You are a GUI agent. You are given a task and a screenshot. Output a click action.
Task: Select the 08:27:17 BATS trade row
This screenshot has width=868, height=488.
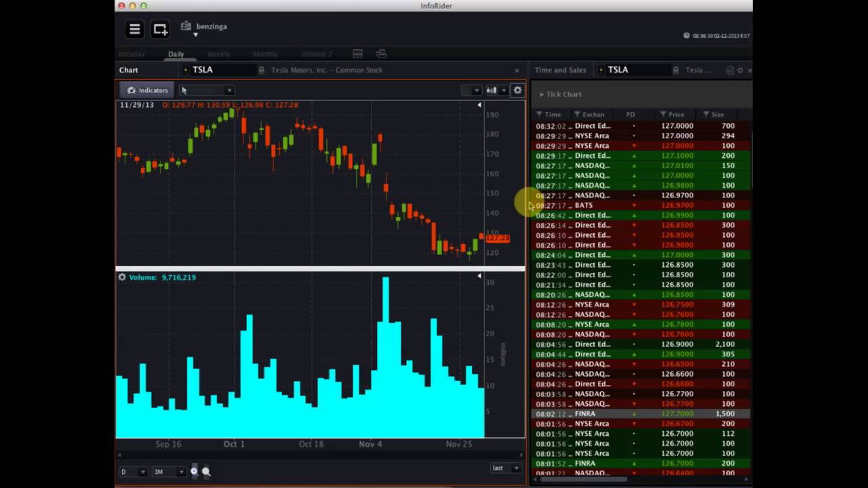pyautogui.click(x=641, y=205)
